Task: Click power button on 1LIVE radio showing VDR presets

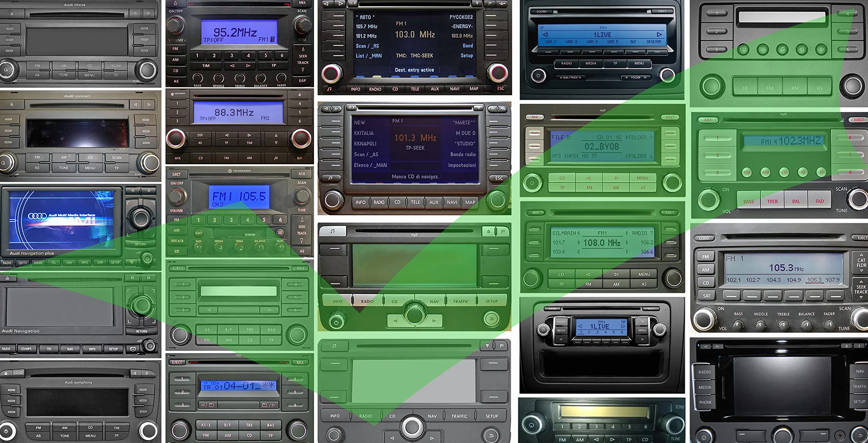Action: [538, 75]
